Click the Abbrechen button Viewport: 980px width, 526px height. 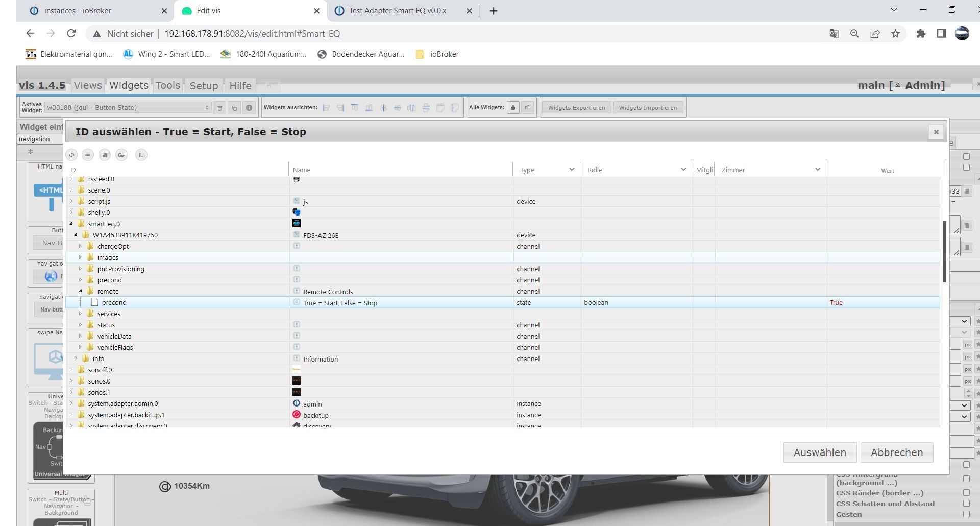[897, 452]
